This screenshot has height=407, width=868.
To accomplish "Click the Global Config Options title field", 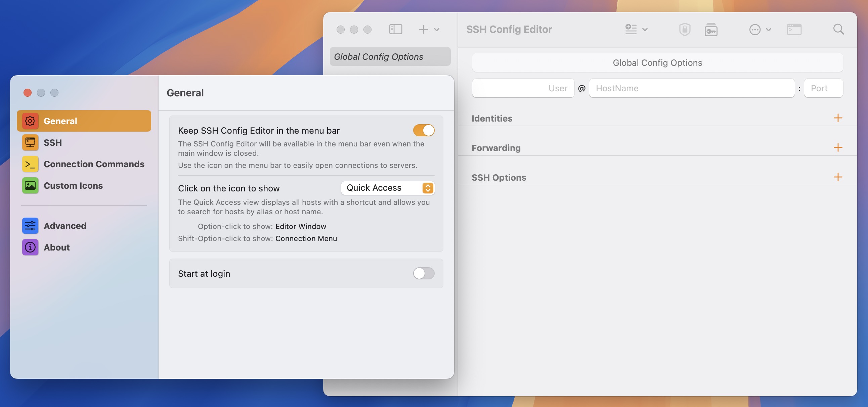I will tap(657, 63).
